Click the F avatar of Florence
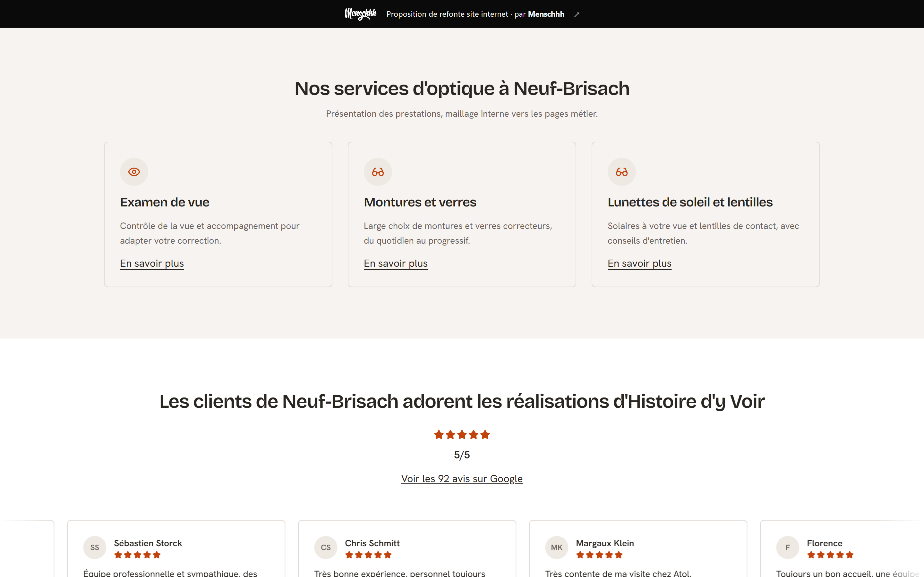Screen dimensions: 924x577 [787, 547]
